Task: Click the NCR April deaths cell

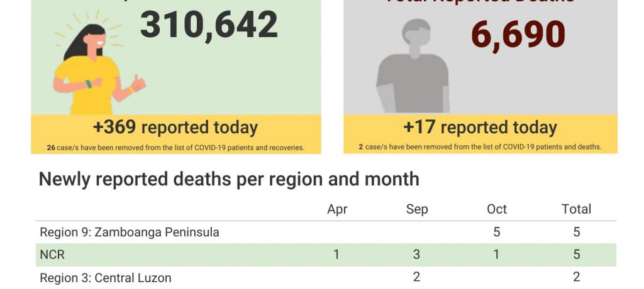Action: 337,254
